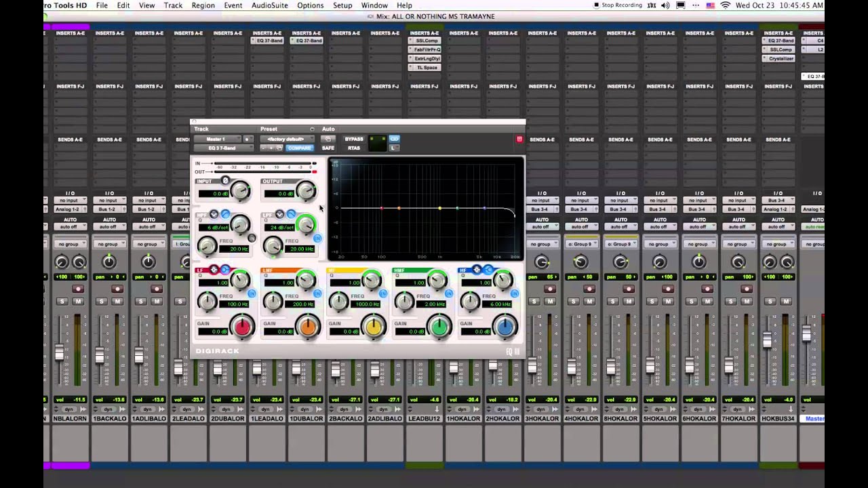Open the Region menu
868x488 pixels.
(203, 5)
